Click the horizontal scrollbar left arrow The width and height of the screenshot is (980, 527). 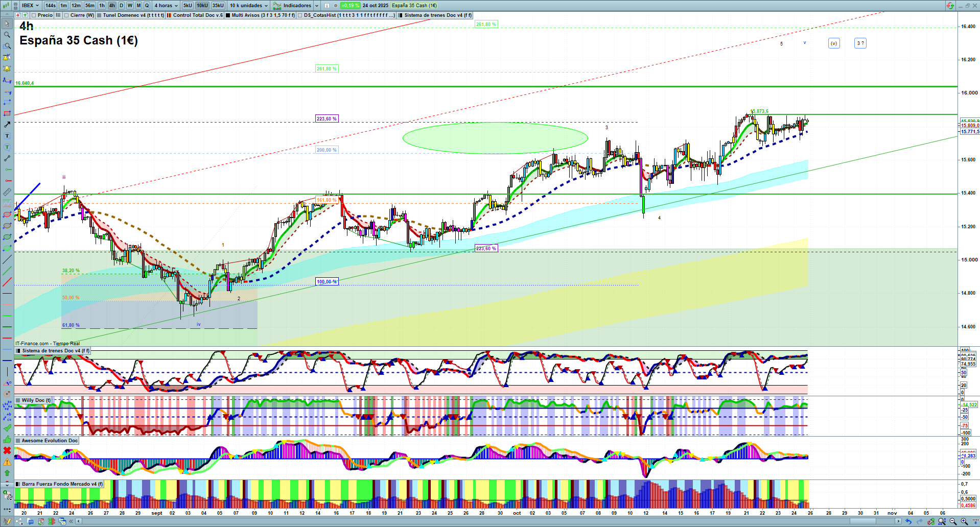point(79,521)
